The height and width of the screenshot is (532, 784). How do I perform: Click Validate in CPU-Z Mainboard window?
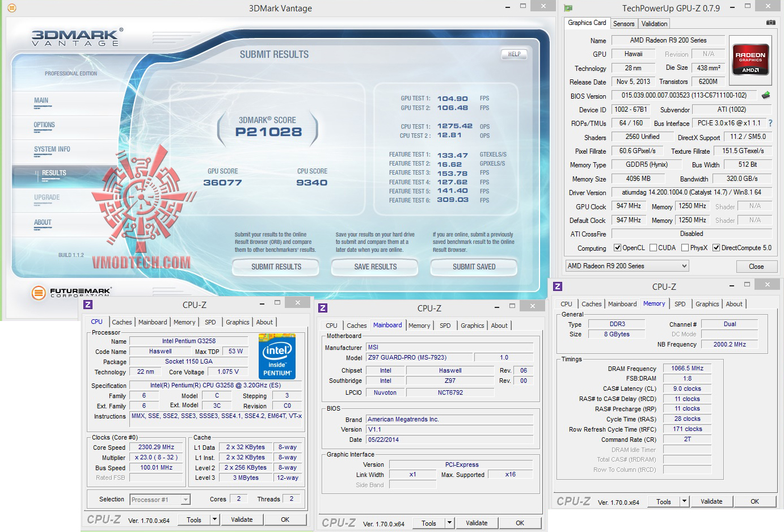[477, 523]
